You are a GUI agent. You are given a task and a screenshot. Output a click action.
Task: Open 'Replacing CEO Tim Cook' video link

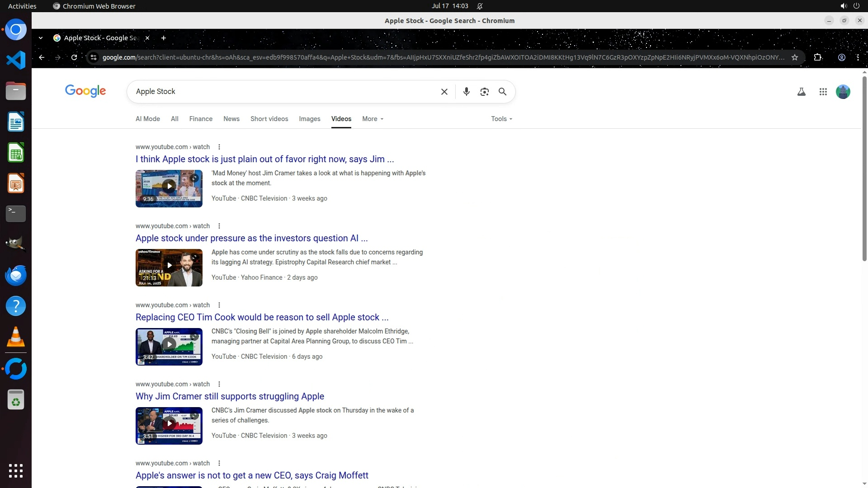coord(262,317)
